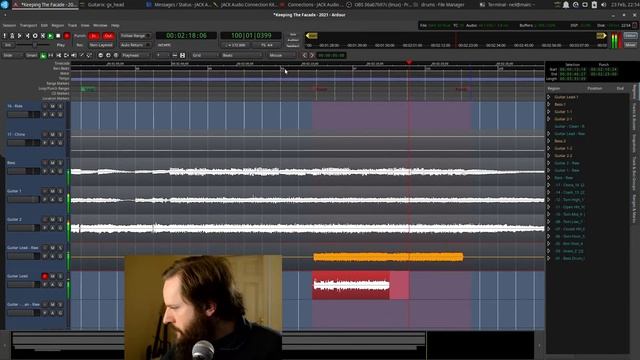The width and height of the screenshot is (640, 360).
Task: Click the Smart mode button
Action: tap(31, 56)
